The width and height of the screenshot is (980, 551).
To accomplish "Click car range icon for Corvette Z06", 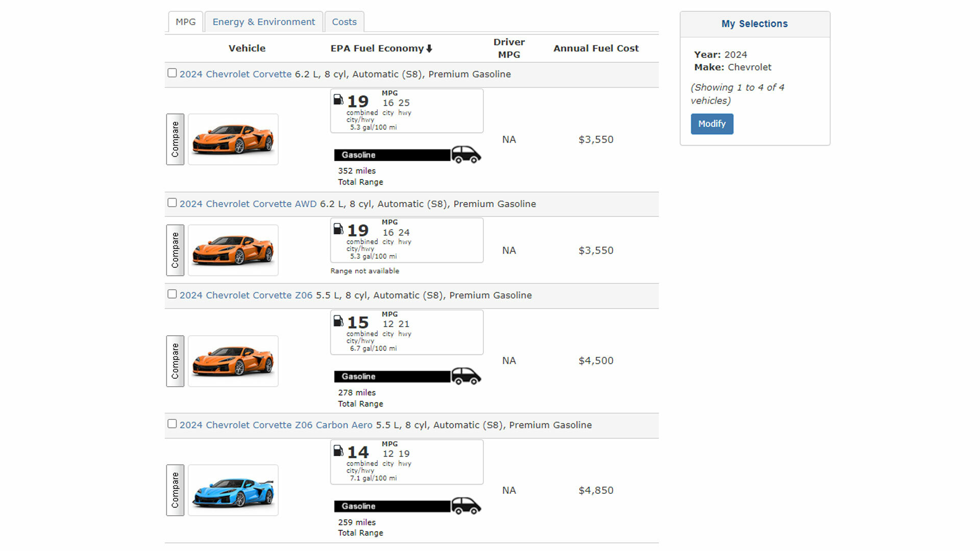I will pyautogui.click(x=466, y=376).
